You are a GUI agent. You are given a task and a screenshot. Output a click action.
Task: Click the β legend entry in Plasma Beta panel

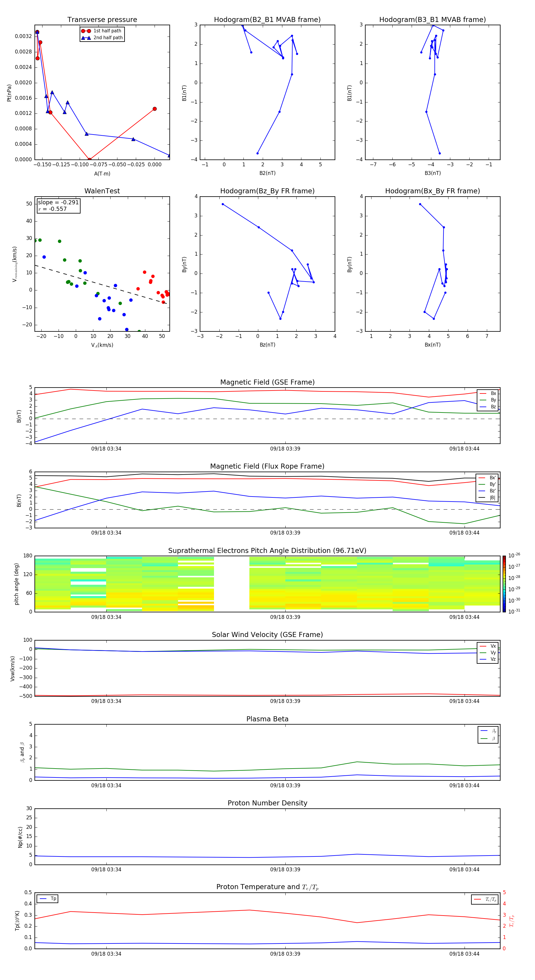tap(488, 739)
